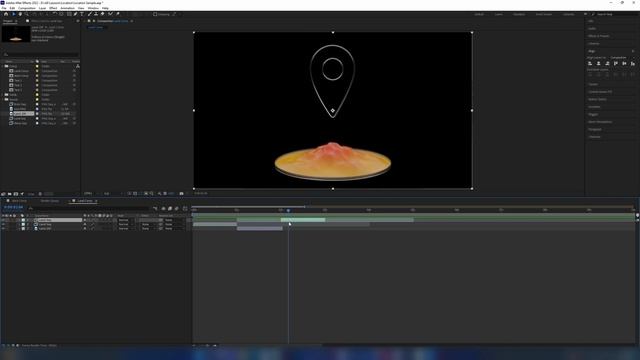Click trash icon in Project panel footer

point(40,194)
